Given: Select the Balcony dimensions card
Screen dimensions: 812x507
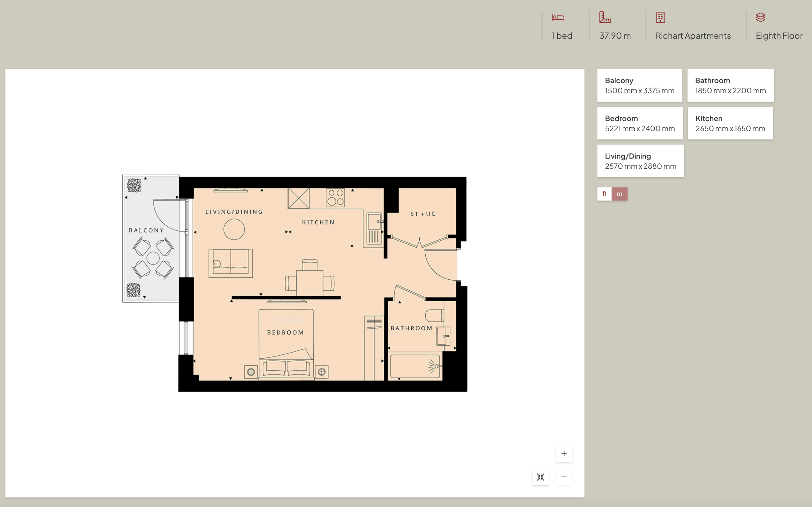Looking at the screenshot, I should click(639, 86).
